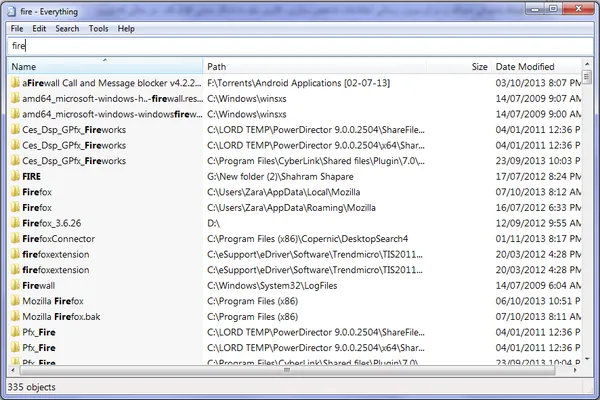Select the 'Firefox_3.6.26' result name
Screen dimensions: 600x400
pos(52,223)
